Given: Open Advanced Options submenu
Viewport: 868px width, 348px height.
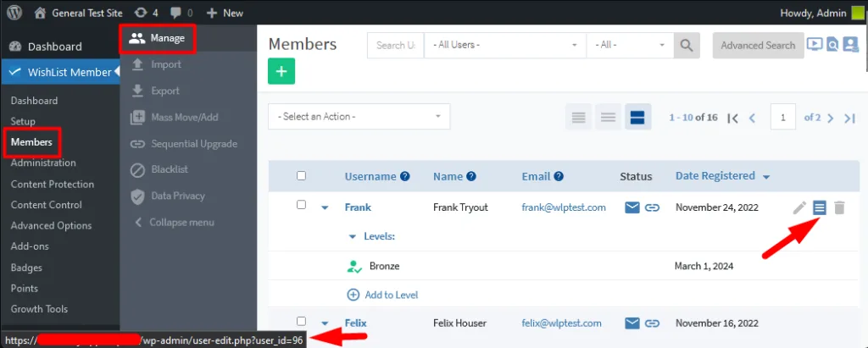Looking at the screenshot, I should pos(52,226).
